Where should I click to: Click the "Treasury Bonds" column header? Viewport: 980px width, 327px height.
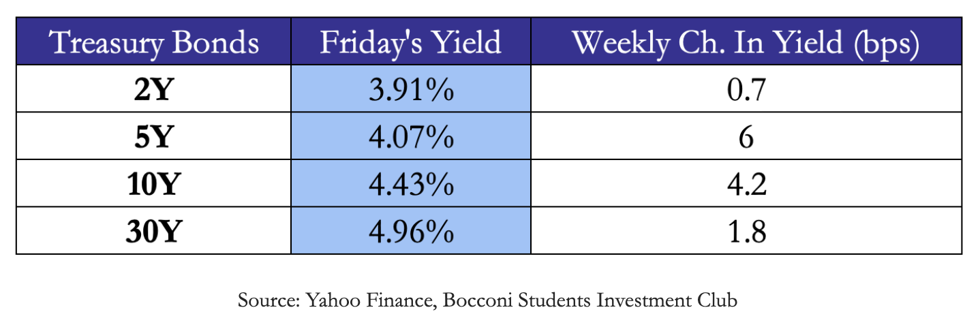pos(154,42)
